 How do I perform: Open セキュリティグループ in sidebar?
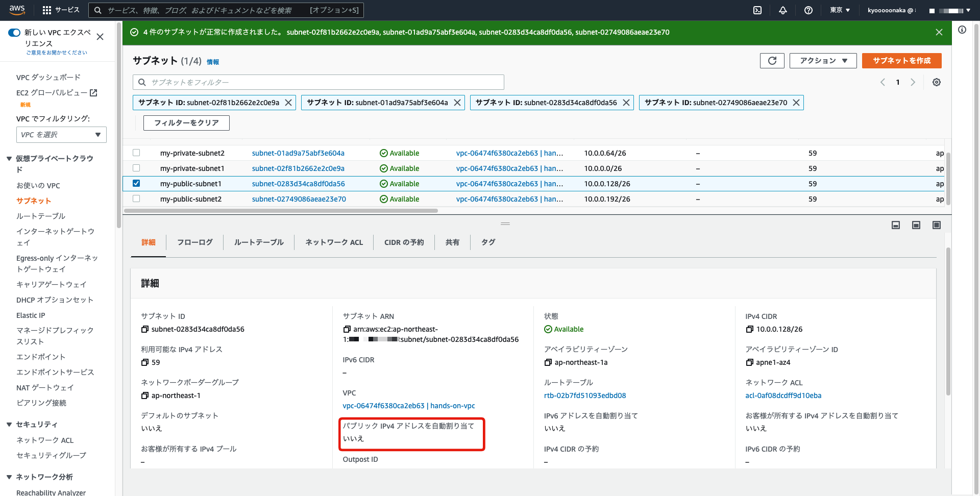tap(51, 456)
